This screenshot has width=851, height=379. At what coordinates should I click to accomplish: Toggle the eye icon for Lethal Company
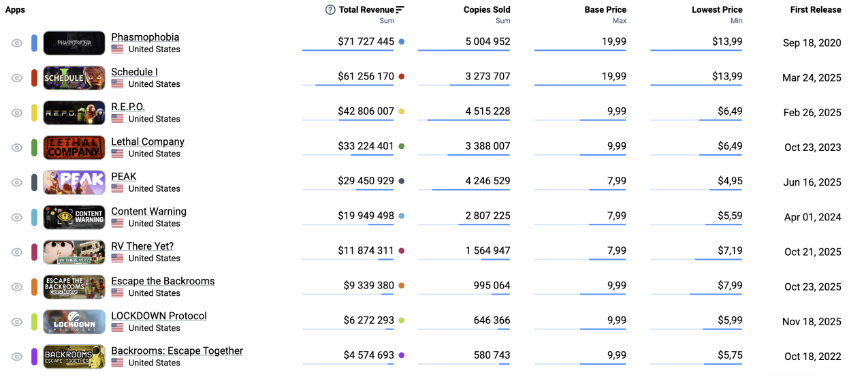tap(17, 147)
